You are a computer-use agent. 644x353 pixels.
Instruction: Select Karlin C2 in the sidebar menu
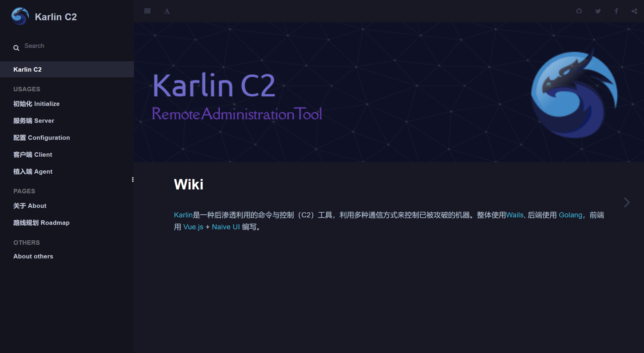(x=27, y=70)
